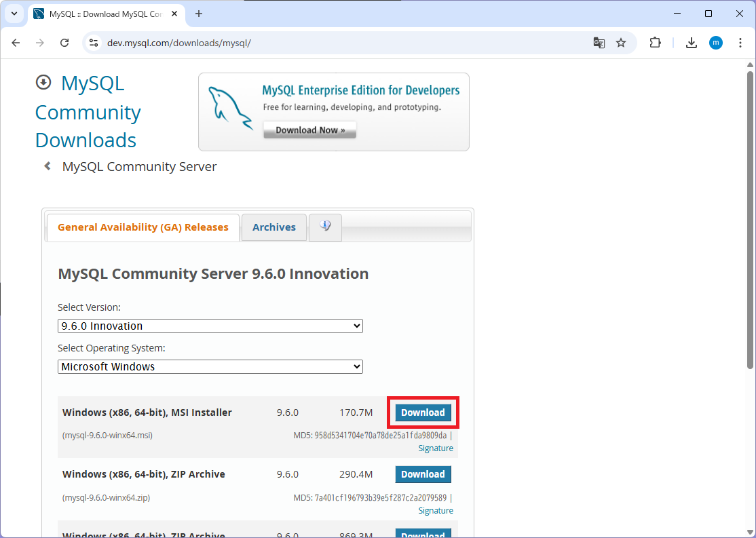The image size is (756, 538).
Task: Open Chrome three-dot menu
Action: [x=740, y=43]
